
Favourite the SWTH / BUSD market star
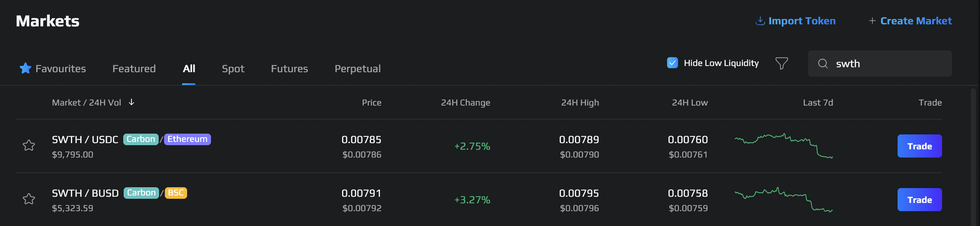tap(29, 199)
